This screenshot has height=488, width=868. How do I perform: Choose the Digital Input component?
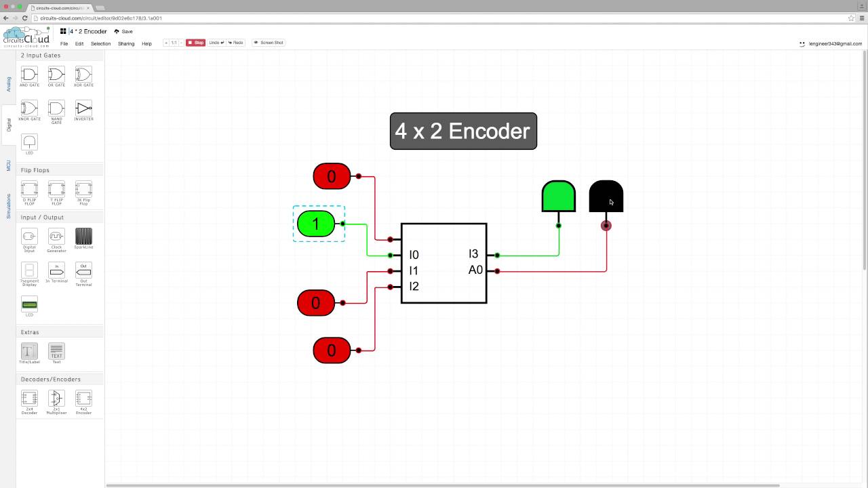pyautogui.click(x=29, y=239)
